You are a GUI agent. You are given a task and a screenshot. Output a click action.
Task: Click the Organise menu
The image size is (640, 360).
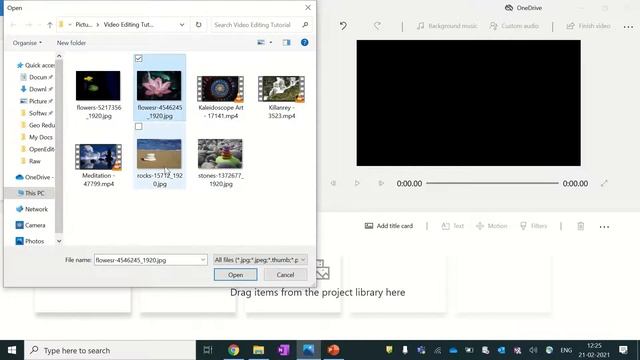27,43
